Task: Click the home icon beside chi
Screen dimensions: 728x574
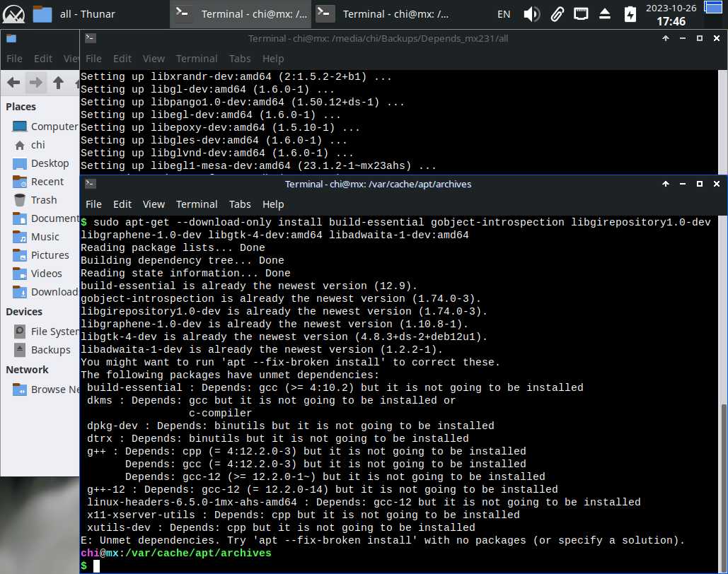Action: click(20, 145)
